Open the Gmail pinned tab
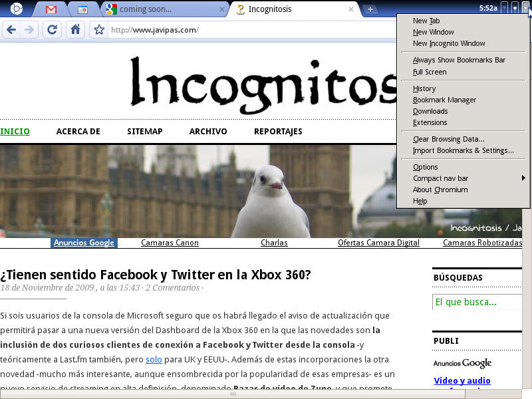The width and height of the screenshot is (532, 399). [x=51, y=9]
